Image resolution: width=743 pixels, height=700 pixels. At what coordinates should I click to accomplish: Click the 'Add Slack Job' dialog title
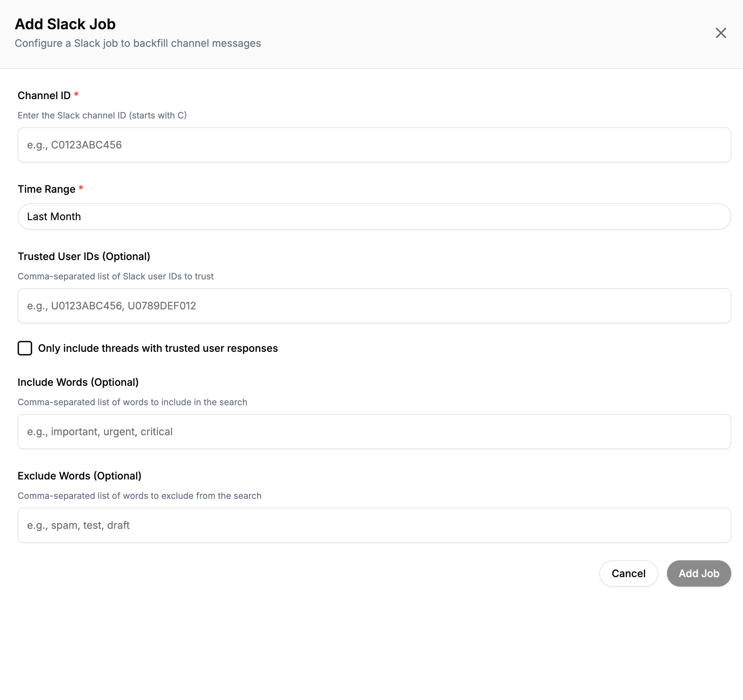(65, 24)
